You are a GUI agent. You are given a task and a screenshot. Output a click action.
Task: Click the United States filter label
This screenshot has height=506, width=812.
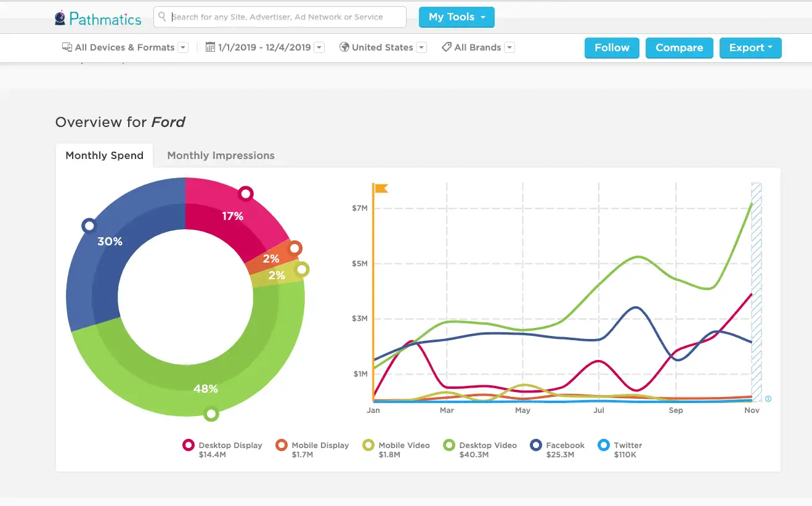pyautogui.click(x=383, y=47)
